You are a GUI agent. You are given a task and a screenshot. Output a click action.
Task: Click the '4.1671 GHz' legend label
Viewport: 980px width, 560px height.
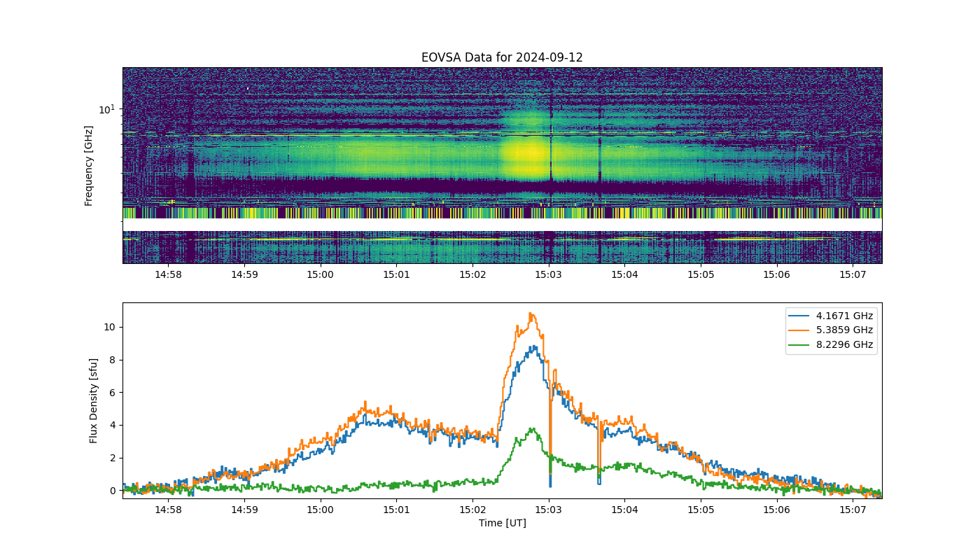click(846, 315)
